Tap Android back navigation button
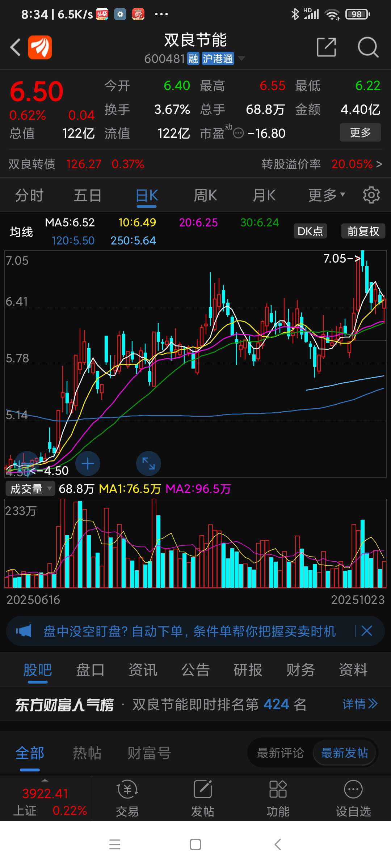This screenshot has height=868, width=391. 278,844
